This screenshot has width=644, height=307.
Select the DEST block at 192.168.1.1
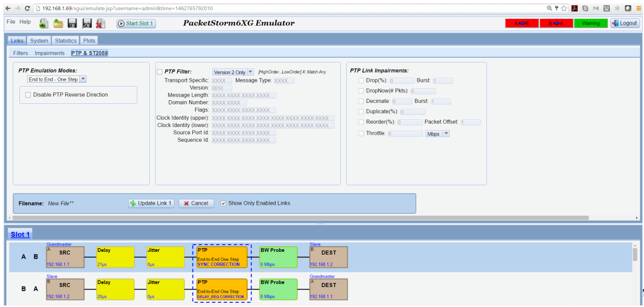point(329,289)
